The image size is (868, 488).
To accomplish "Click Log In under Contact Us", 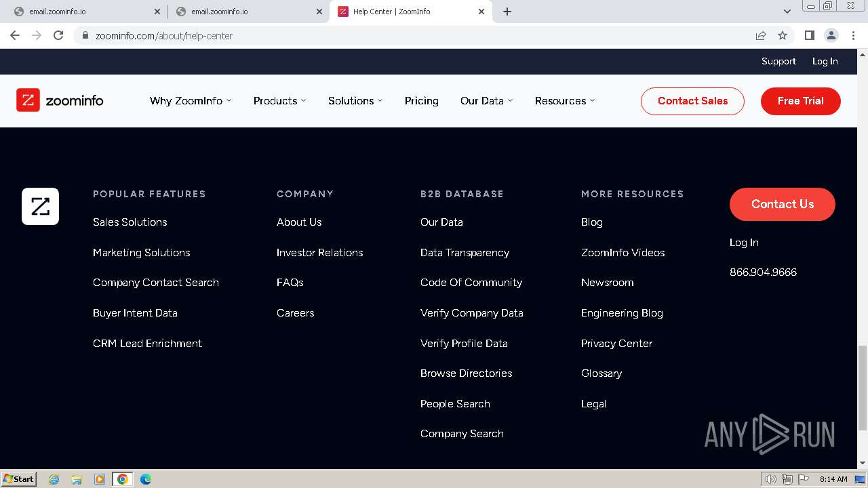I will (744, 242).
